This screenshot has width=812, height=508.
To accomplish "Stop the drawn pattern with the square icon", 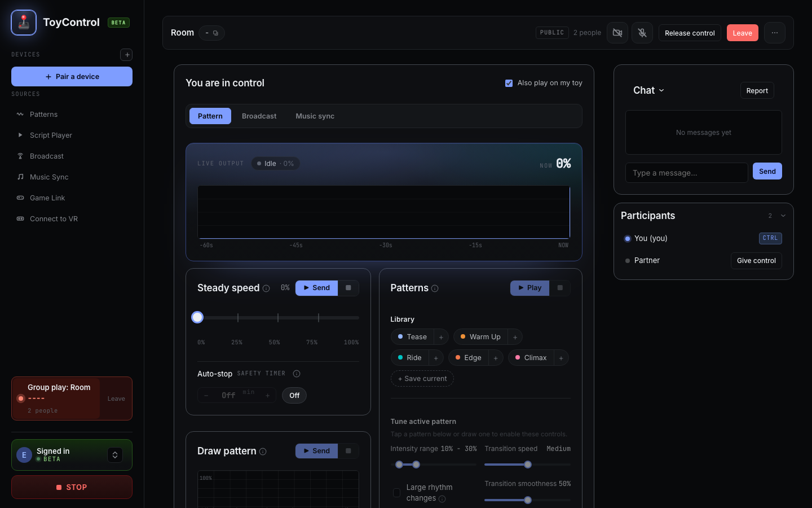I will click(x=348, y=451).
